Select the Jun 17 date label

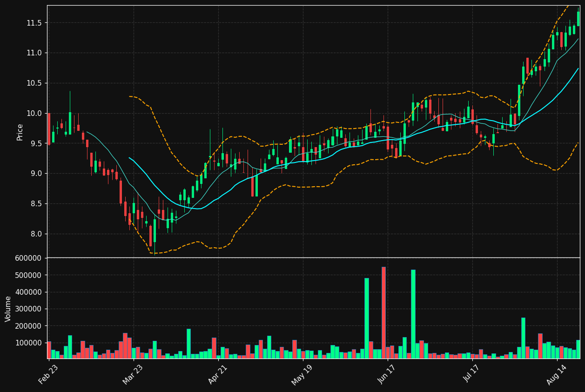click(x=388, y=374)
